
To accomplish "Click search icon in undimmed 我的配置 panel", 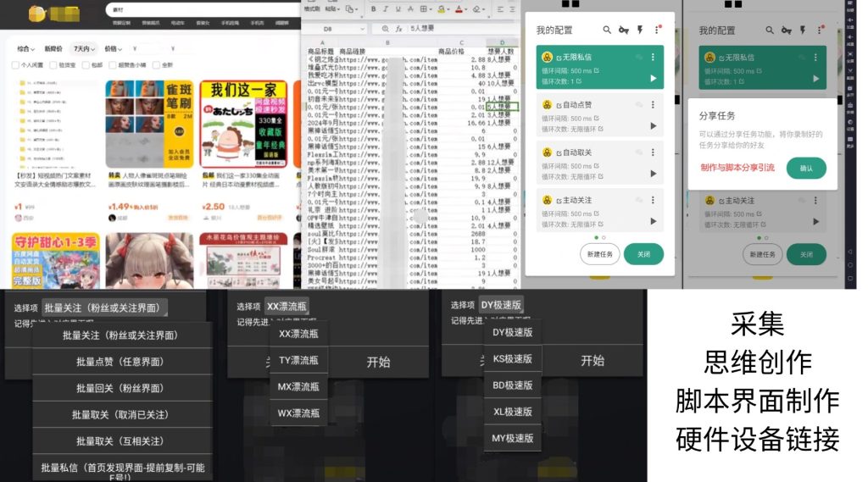I will (x=607, y=30).
